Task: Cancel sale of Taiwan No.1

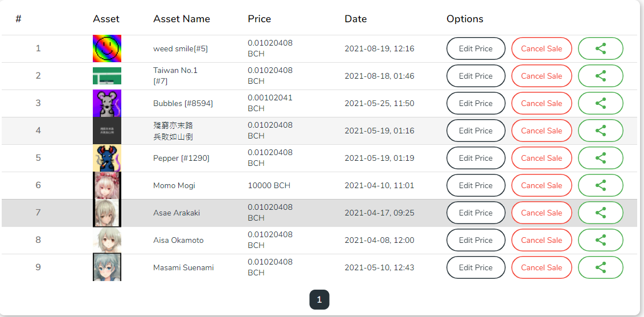Action: (x=542, y=76)
